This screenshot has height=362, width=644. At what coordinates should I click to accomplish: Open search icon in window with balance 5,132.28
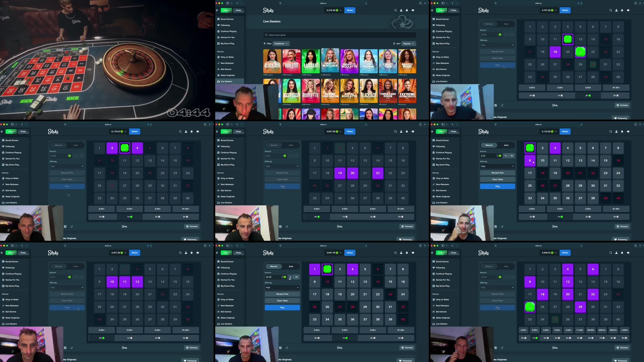pos(611,132)
